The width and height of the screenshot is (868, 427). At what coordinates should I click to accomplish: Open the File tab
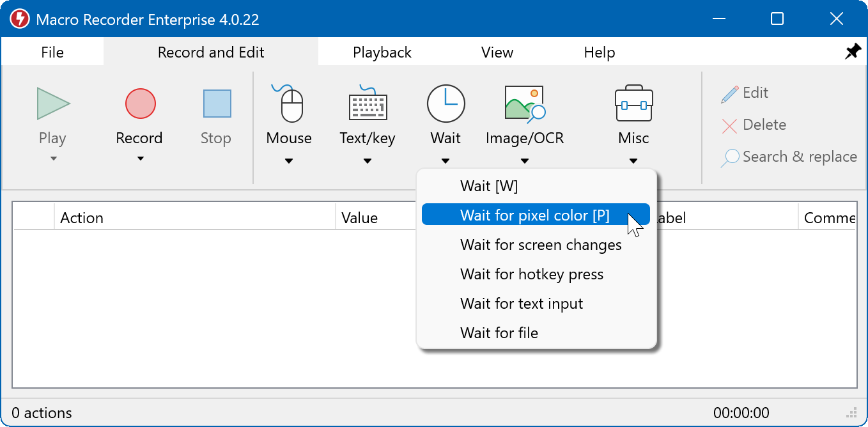tap(52, 52)
